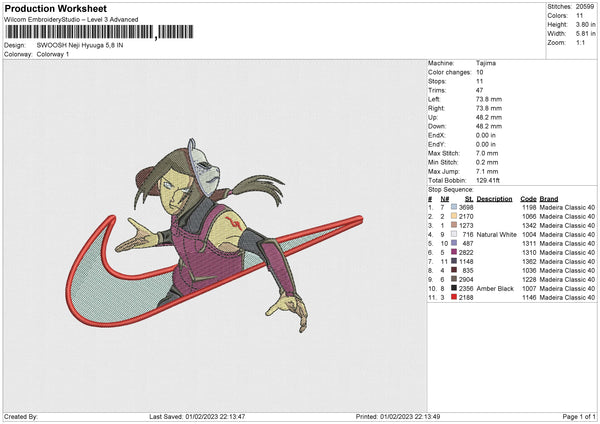This screenshot has width=600, height=424.
Task: Click the 'St.' column header
Action: coord(469,199)
